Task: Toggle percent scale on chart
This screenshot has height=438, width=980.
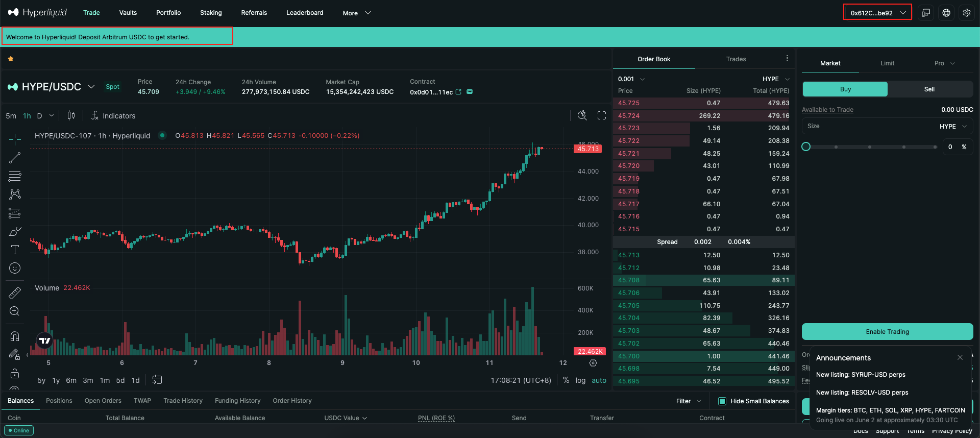Action: click(566, 380)
